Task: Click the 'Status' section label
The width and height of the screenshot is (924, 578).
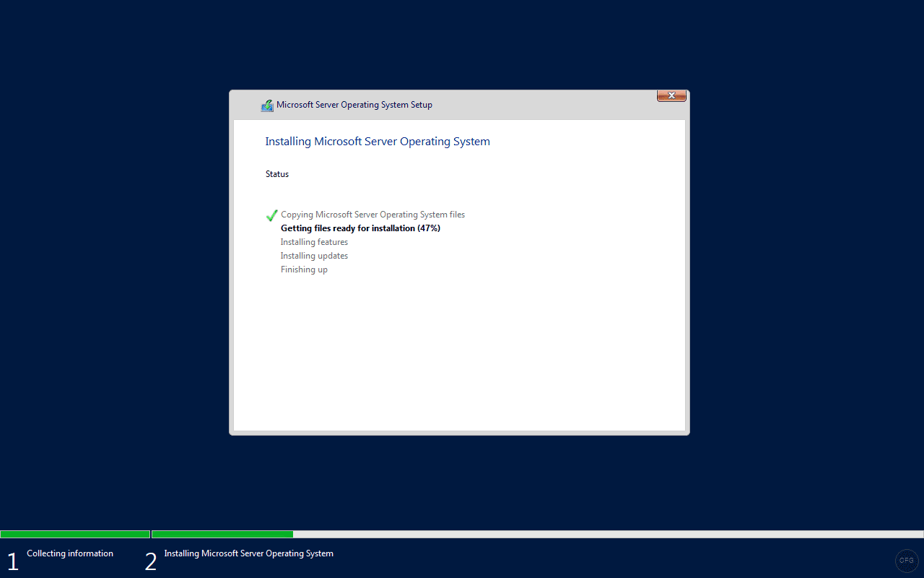Action: pyautogui.click(x=277, y=173)
